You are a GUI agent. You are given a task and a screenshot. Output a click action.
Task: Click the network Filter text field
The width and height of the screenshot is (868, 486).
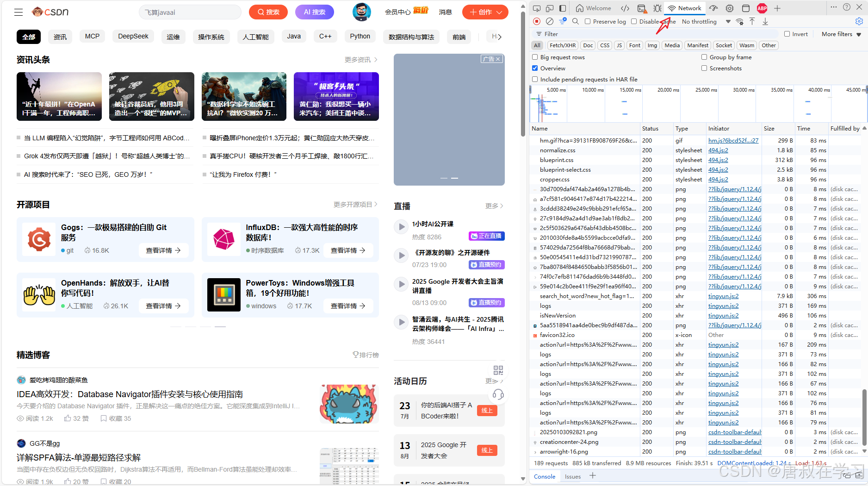coord(657,34)
